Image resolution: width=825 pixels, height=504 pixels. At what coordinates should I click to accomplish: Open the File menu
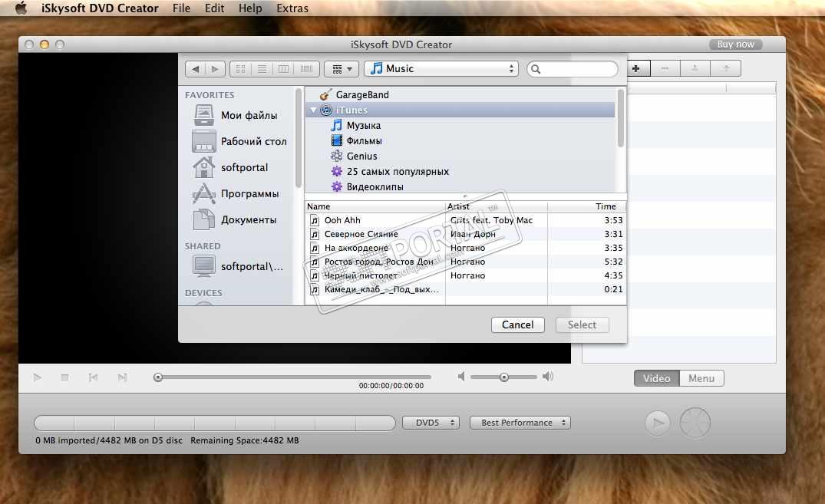pyautogui.click(x=182, y=8)
